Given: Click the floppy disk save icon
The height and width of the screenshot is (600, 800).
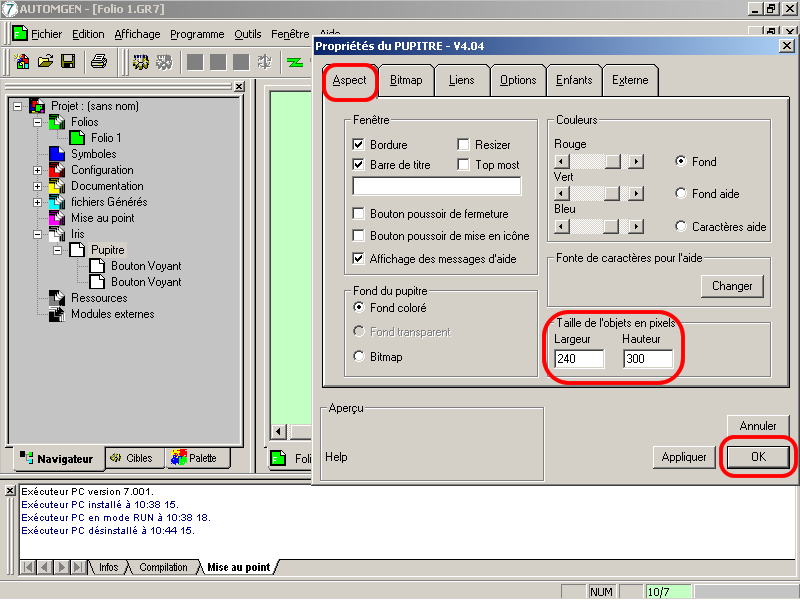Looking at the screenshot, I should (x=68, y=62).
